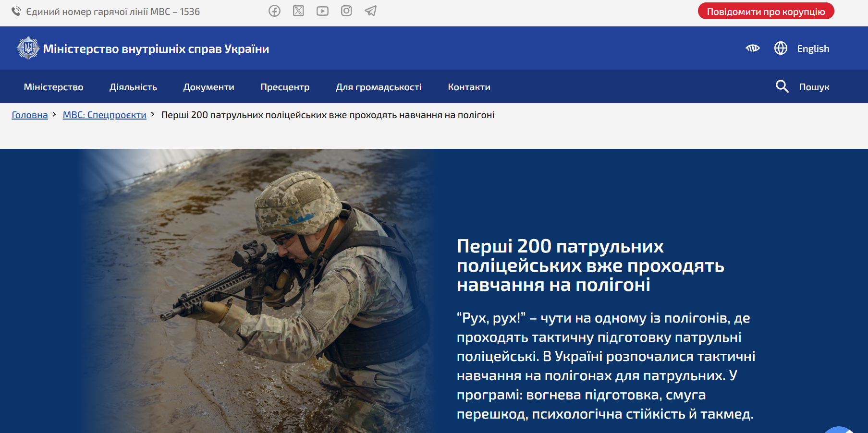868x433 pixels.
Task: Click the ministry emblem logo
Action: (28, 48)
